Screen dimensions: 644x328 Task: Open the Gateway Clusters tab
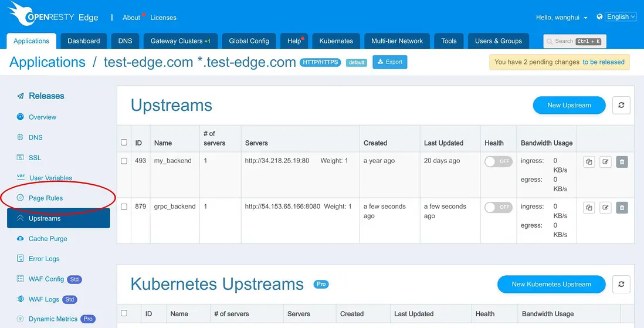coord(180,41)
